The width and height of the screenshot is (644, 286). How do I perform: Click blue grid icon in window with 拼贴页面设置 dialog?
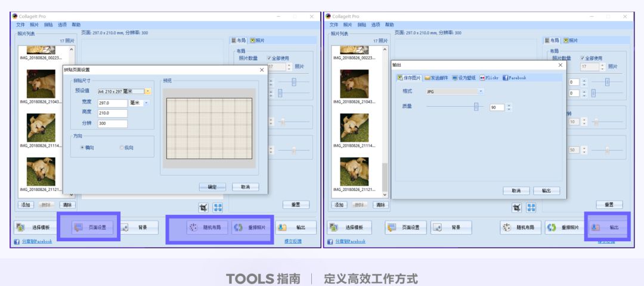218,208
